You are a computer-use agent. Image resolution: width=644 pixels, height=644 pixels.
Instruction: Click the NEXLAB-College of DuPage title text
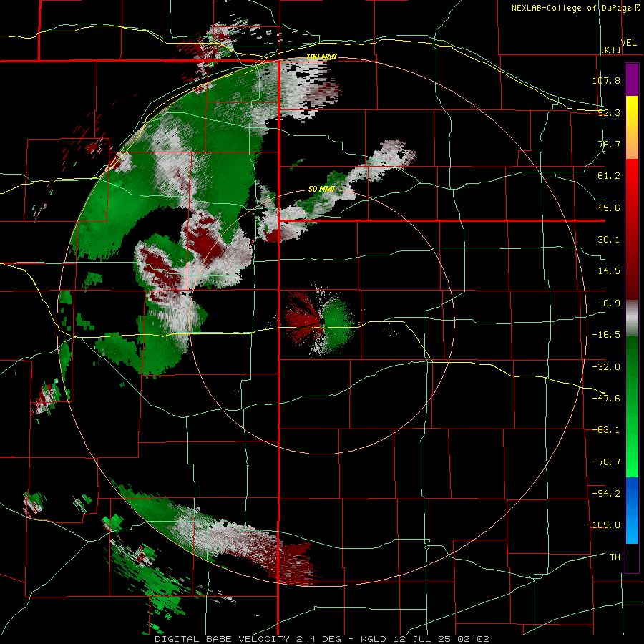click(x=571, y=8)
